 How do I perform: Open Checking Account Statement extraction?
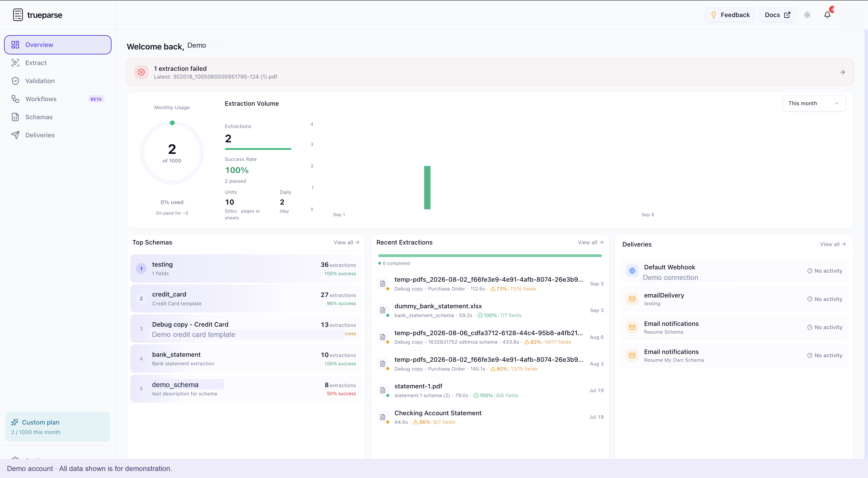[490, 417]
